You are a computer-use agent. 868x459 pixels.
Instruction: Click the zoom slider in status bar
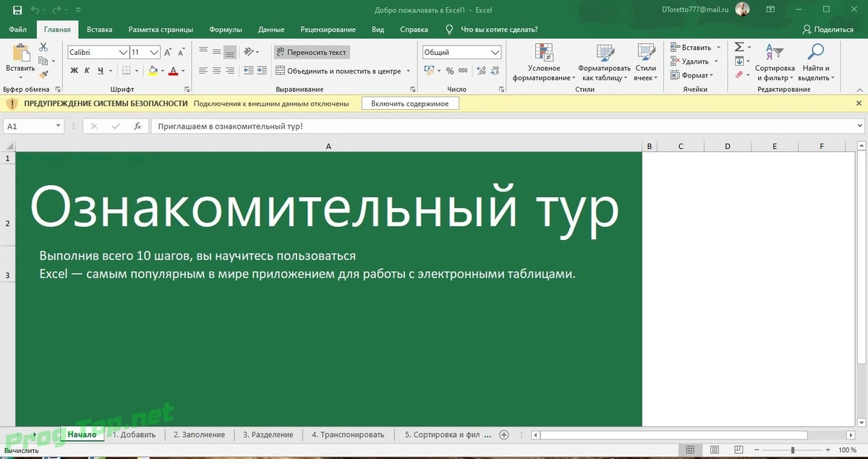[x=792, y=450]
